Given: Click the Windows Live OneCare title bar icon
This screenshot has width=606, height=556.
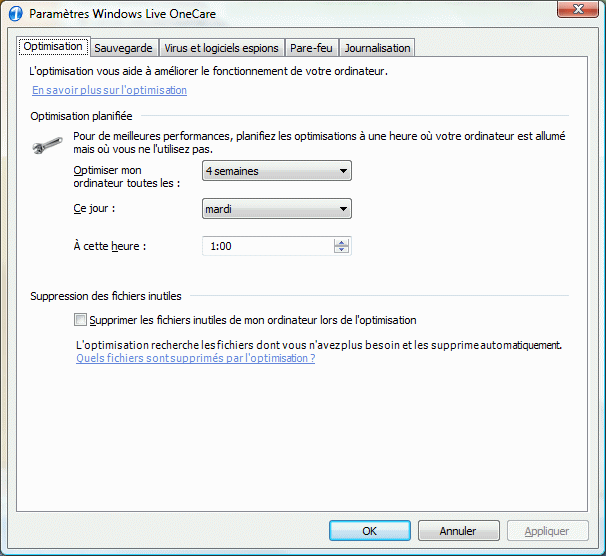Looking at the screenshot, I should pos(15,14).
